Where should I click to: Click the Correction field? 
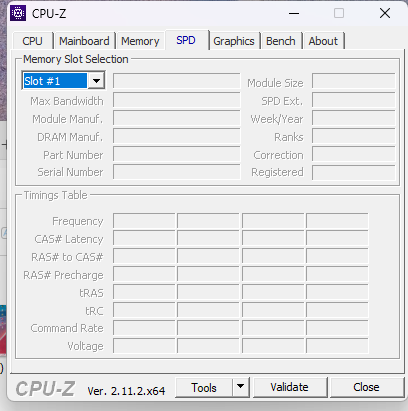354,154
